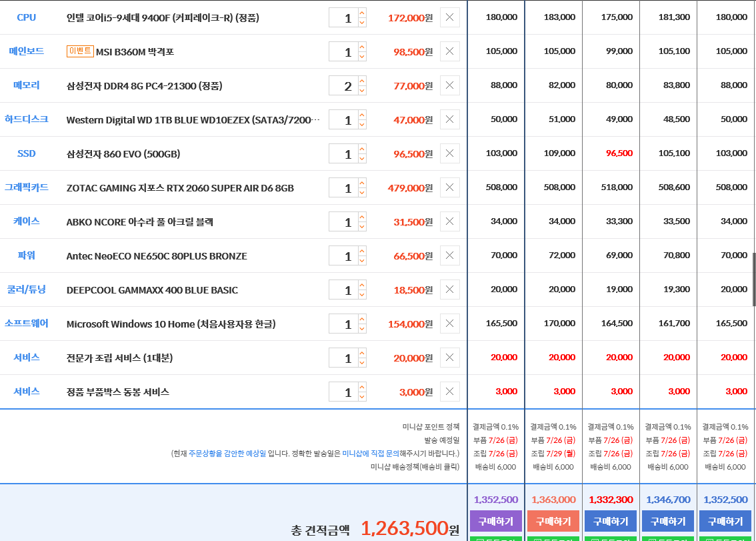Open the 하드디스크 category link
This screenshot has width=756, height=541.
27,119
